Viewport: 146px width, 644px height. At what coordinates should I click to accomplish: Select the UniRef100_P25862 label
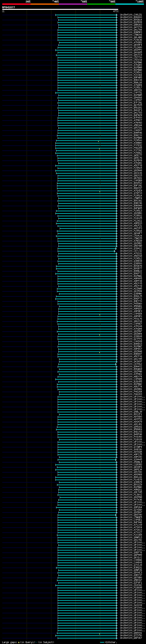coord(131,153)
